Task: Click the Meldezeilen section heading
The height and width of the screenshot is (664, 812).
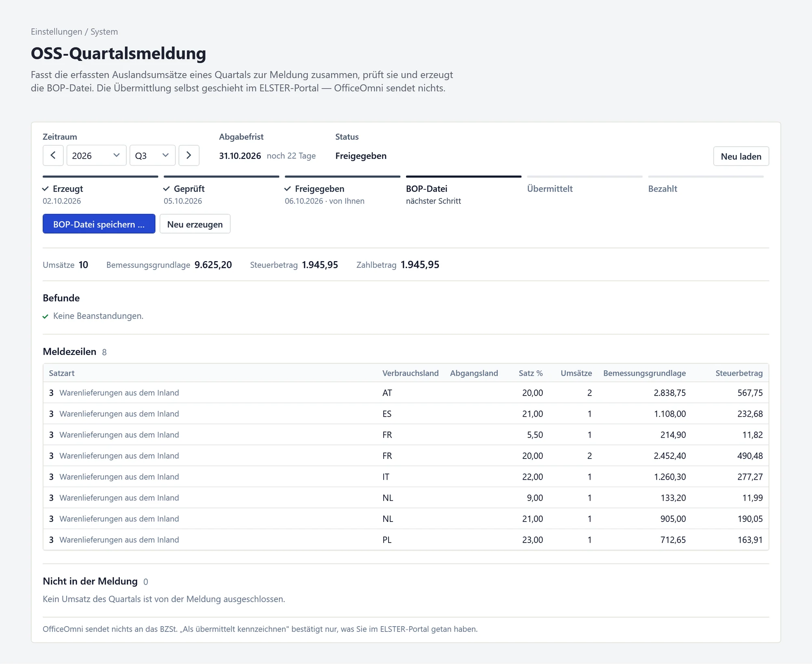Action: click(x=69, y=352)
